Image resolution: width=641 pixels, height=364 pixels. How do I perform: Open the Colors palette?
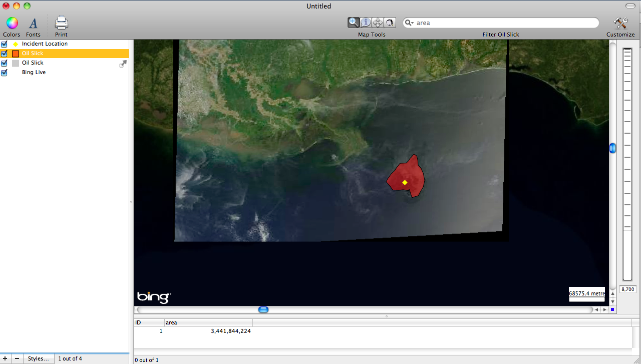[12, 23]
